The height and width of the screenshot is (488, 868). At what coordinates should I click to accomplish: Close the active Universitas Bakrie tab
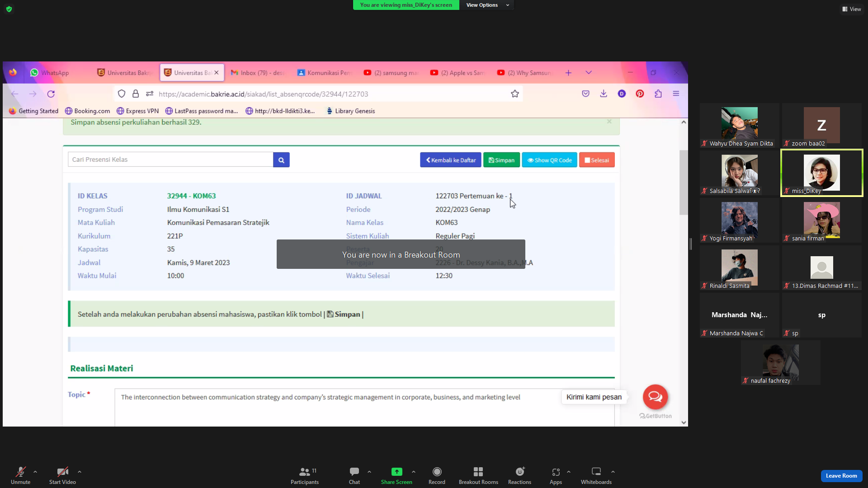217,73
